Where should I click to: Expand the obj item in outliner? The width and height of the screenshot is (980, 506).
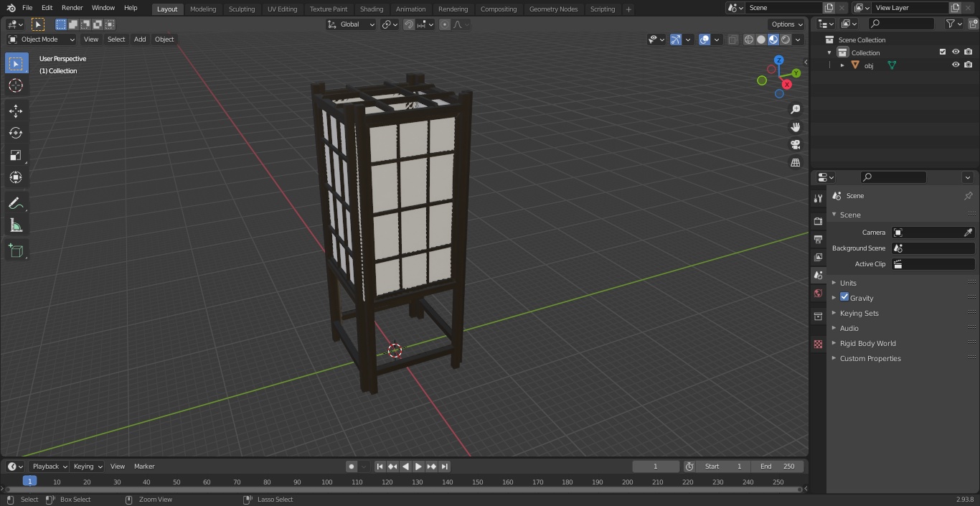(842, 65)
